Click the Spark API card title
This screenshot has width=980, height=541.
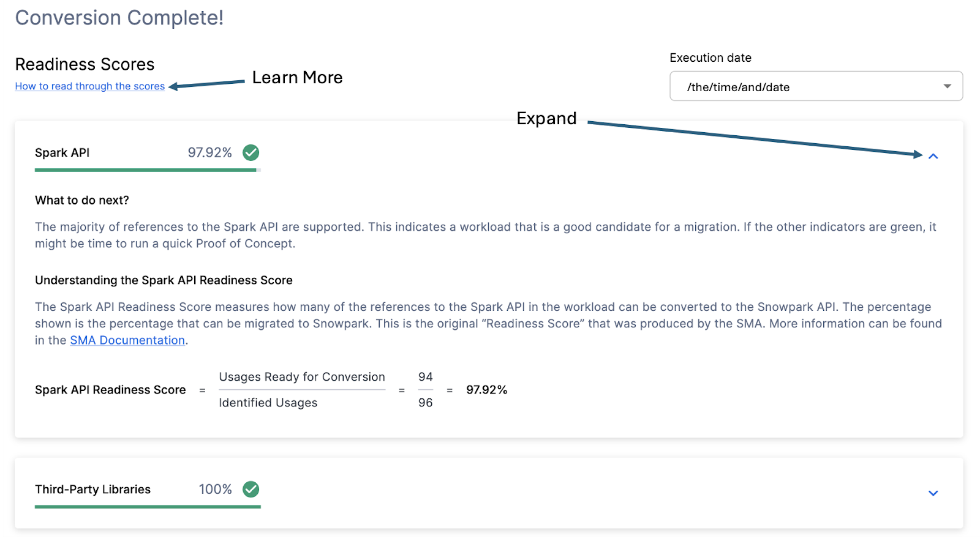(62, 152)
